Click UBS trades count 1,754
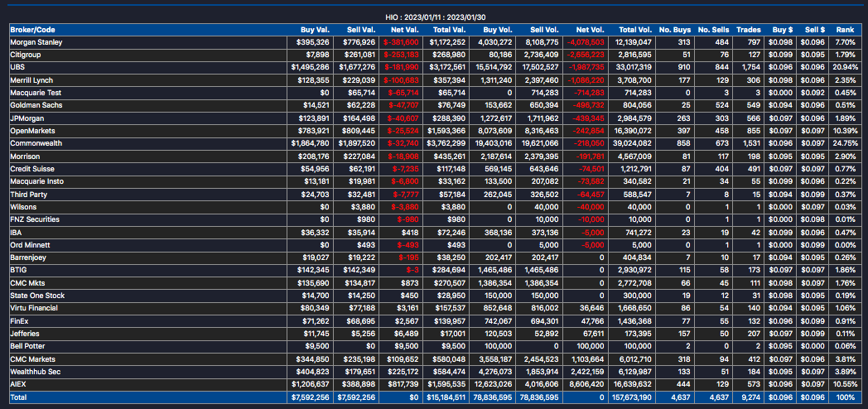The height and width of the screenshot is (409, 868). (752, 67)
